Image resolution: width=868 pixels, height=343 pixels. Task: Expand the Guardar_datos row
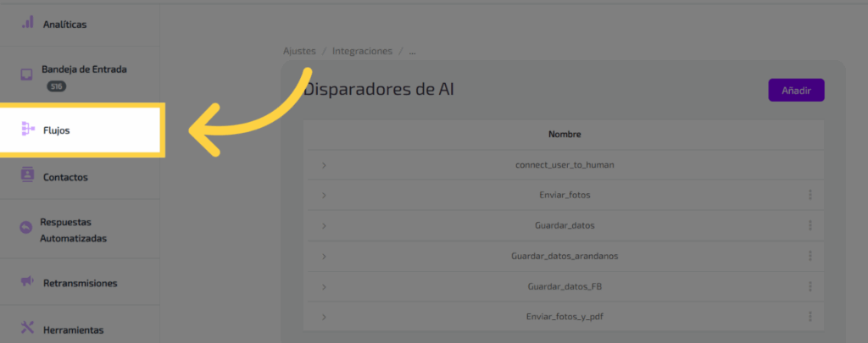pyautogui.click(x=324, y=225)
